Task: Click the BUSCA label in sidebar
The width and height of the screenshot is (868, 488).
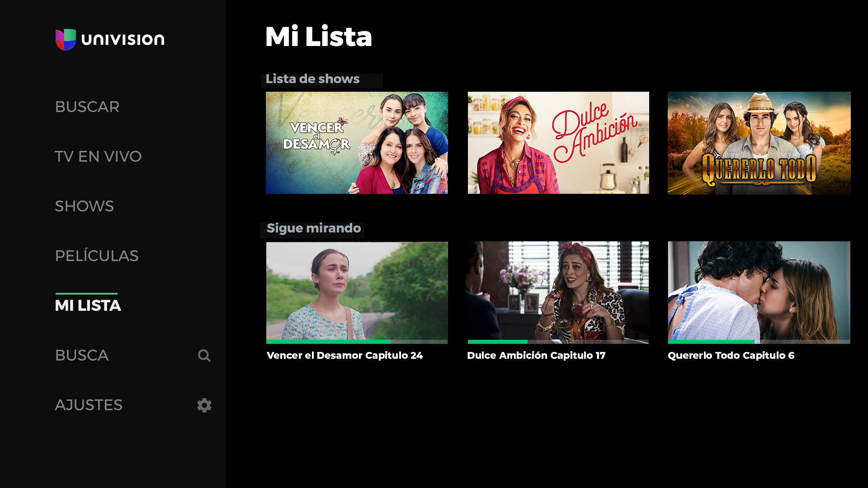Action: [x=82, y=356]
